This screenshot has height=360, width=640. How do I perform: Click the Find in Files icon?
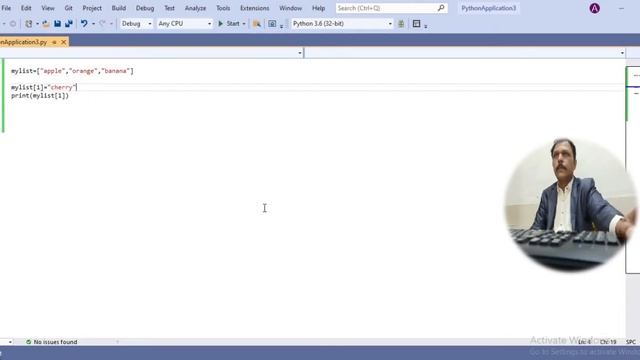tap(257, 24)
